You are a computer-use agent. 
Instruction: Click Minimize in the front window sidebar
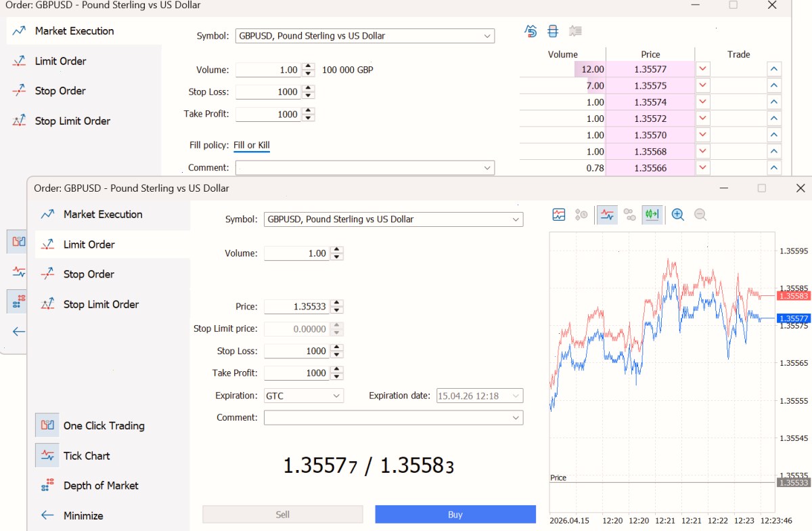click(x=73, y=515)
